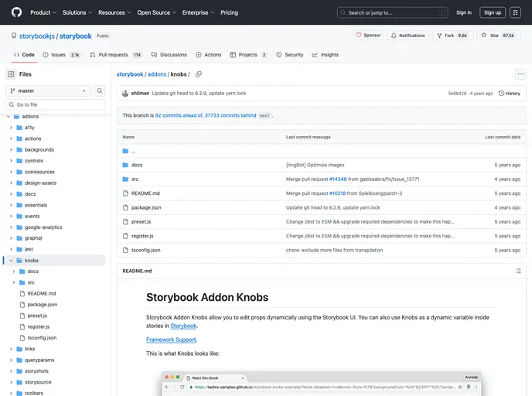Click the parent directory folder icon
The image size is (532, 396).
coord(125,151)
